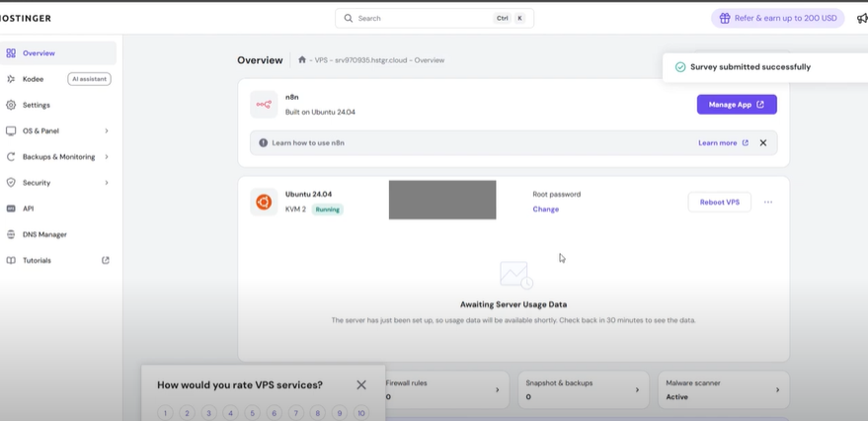Select rating 7 in survey
Screen dimensions: 868x421
tap(296, 413)
